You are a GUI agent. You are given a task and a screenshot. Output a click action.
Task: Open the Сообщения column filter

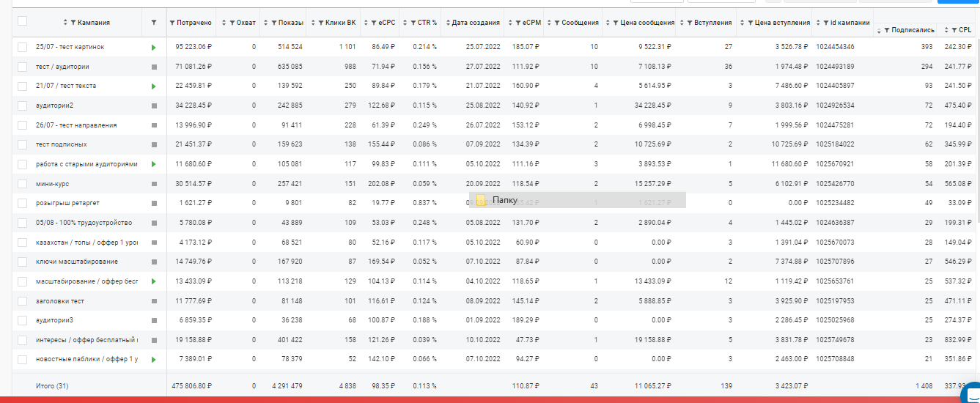click(x=557, y=23)
